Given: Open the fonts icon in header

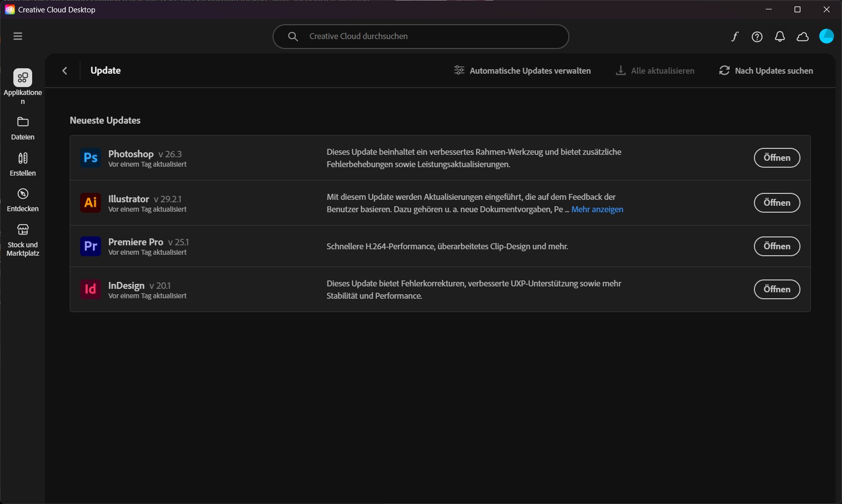Looking at the screenshot, I should pyautogui.click(x=735, y=37).
